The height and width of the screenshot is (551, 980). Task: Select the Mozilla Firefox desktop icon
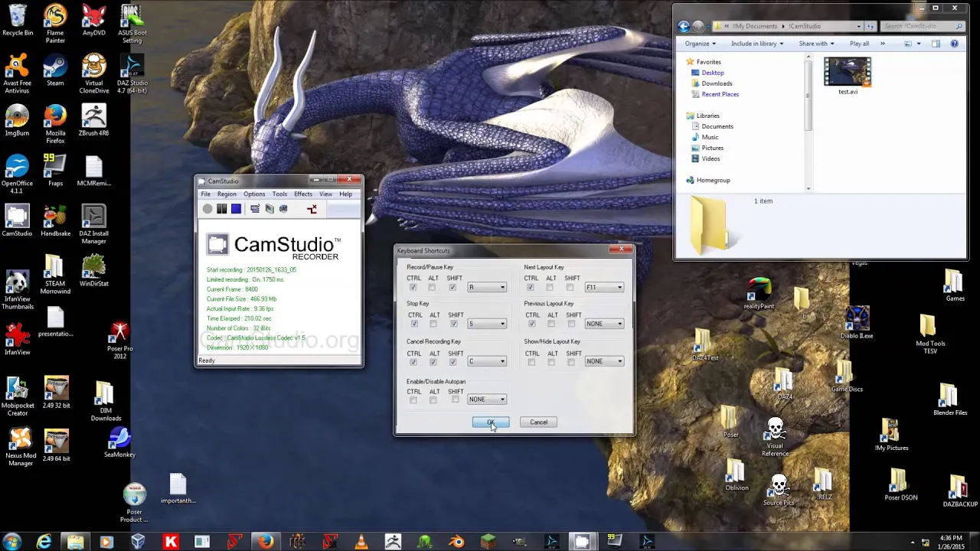tap(55, 124)
